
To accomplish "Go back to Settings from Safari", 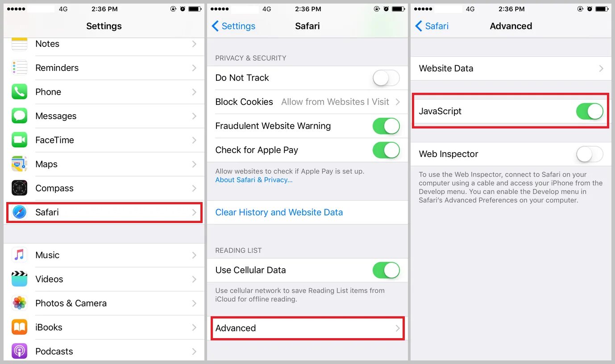I will point(233,26).
